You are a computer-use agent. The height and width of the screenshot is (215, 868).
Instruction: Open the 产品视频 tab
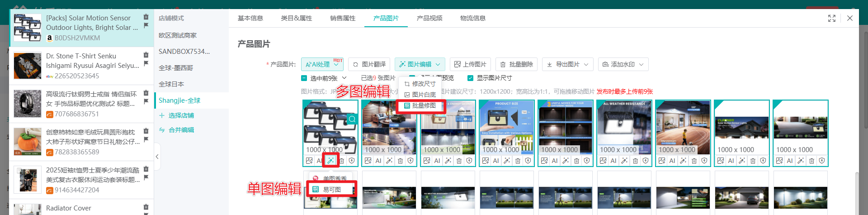429,18
